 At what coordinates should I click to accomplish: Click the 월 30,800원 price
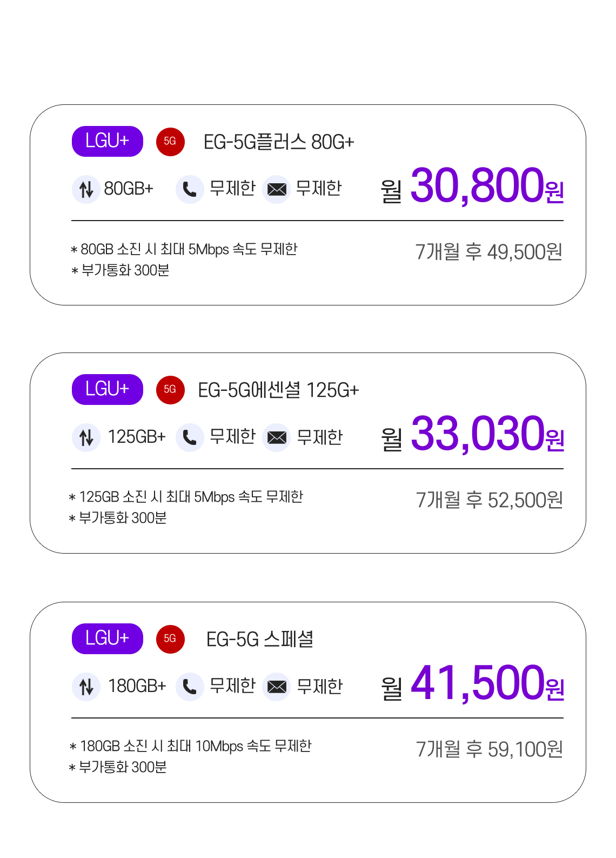472,186
